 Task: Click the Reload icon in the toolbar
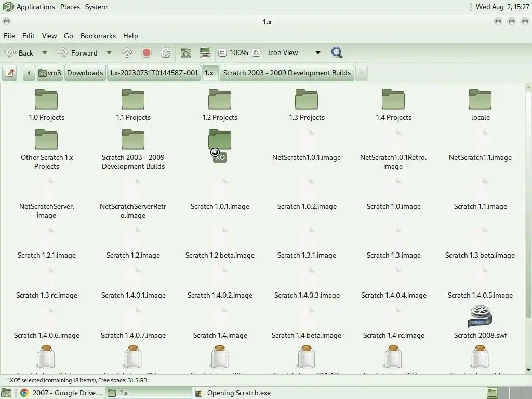[x=166, y=52]
